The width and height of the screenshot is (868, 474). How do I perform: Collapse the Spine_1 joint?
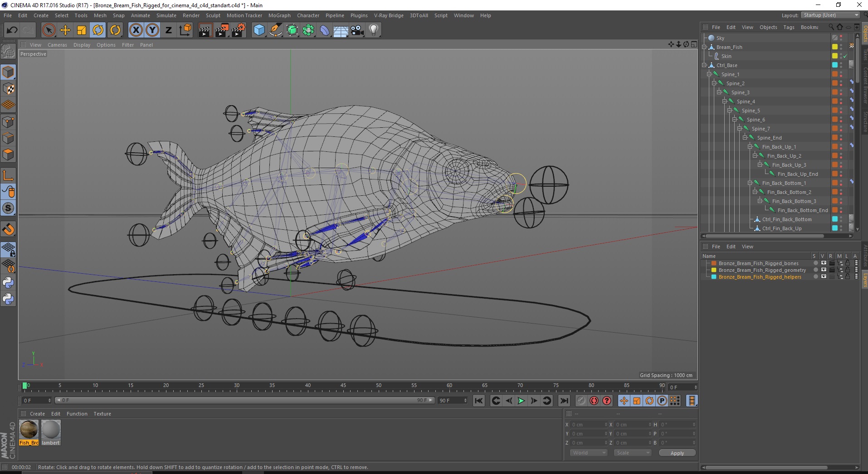coord(709,74)
